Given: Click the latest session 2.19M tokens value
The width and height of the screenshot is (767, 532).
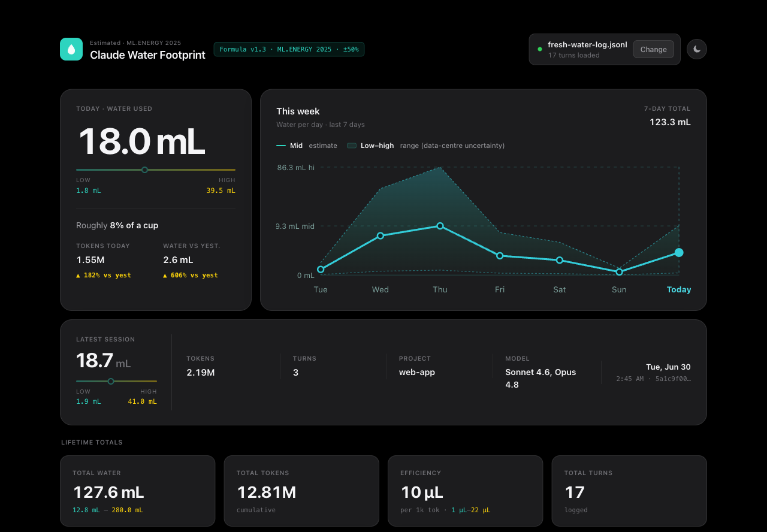Looking at the screenshot, I should pyautogui.click(x=201, y=373).
